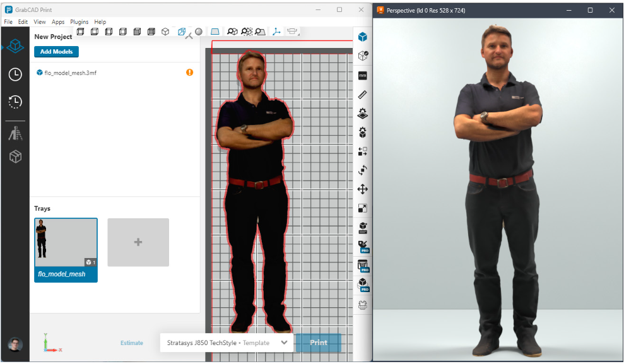This screenshot has width=624, height=364.
Task: Open the PRO label template tool
Action: [363, 266]
